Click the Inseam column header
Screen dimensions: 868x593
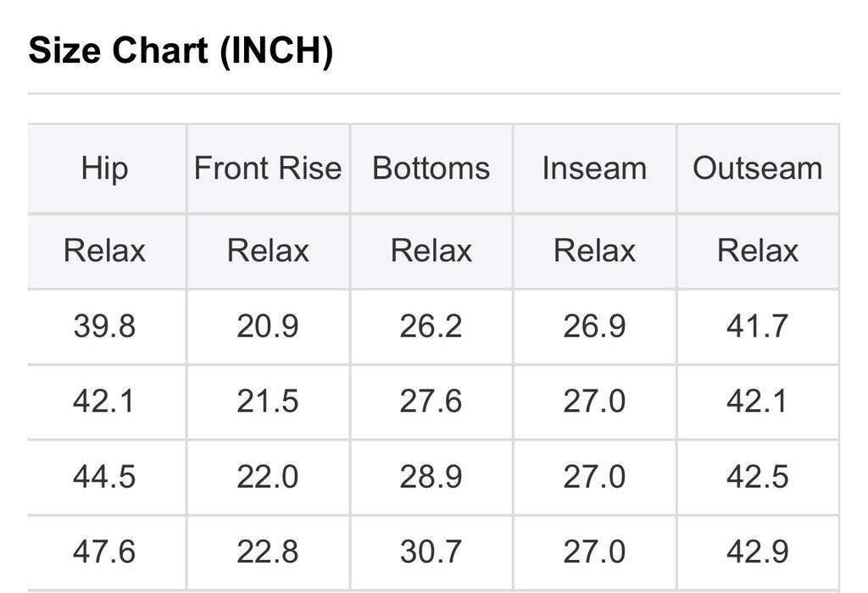pyautogui.click(x=594, y=168)
